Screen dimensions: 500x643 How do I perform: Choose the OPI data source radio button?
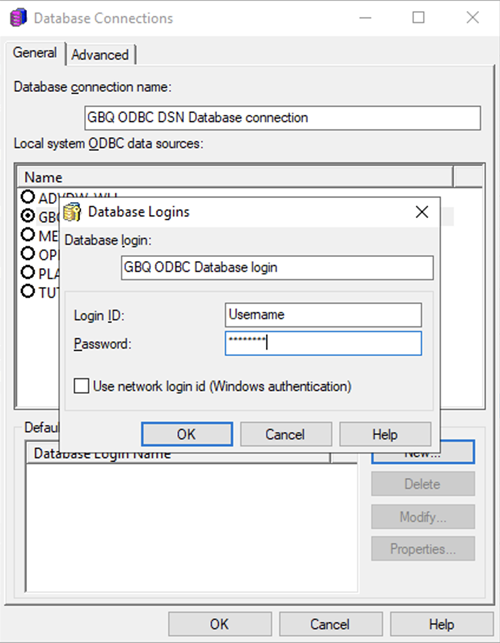pos(28,253)
